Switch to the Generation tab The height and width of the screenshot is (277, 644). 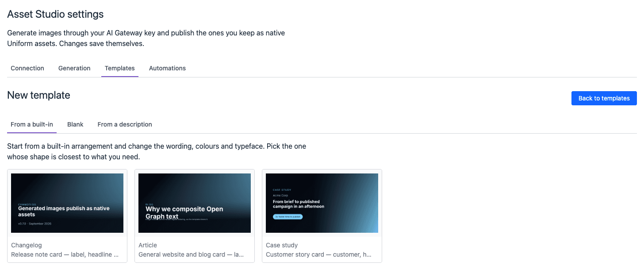74,68
